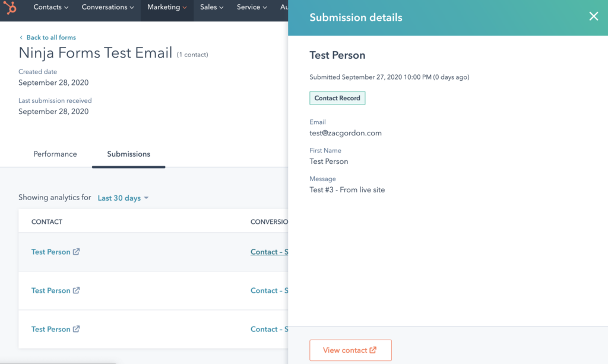
Task: Open the Sales navigation menu
Action: (212, 7)
